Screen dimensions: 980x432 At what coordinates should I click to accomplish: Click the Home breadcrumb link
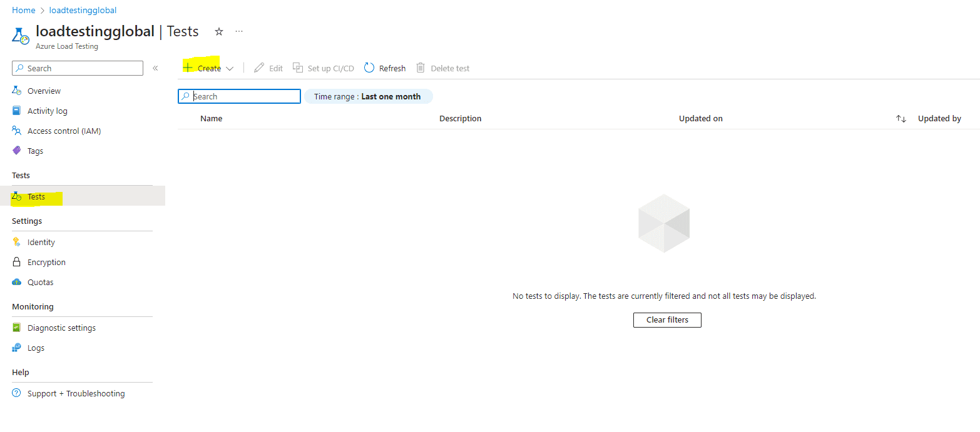click(23, 10)
